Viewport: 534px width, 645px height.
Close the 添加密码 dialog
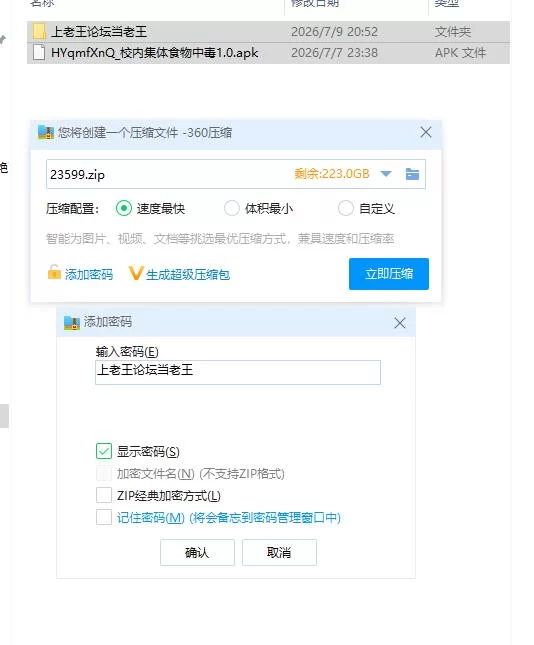(400, 323)
